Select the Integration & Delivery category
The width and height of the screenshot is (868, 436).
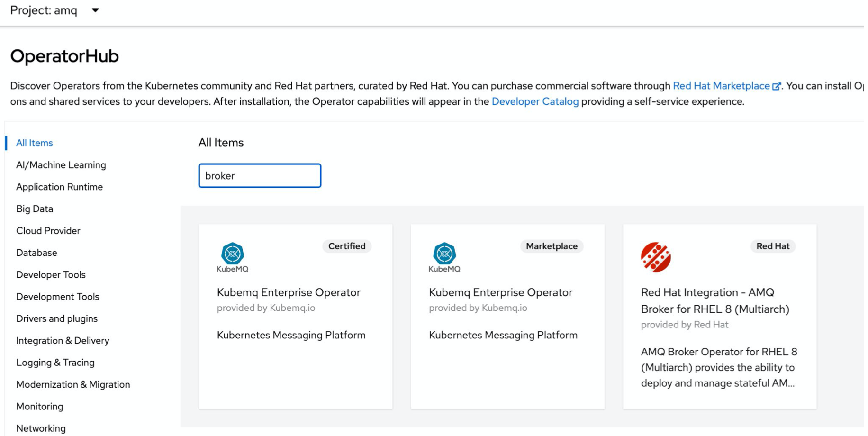[63, 340]
